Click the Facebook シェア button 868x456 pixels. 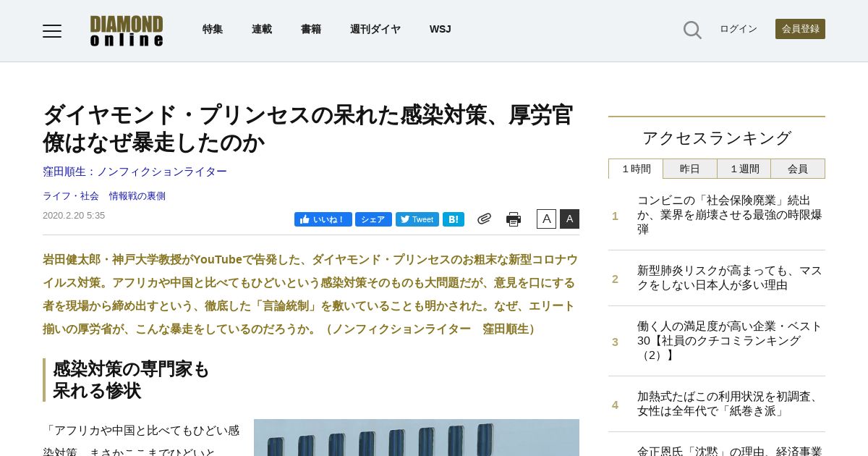click(373, 219)
